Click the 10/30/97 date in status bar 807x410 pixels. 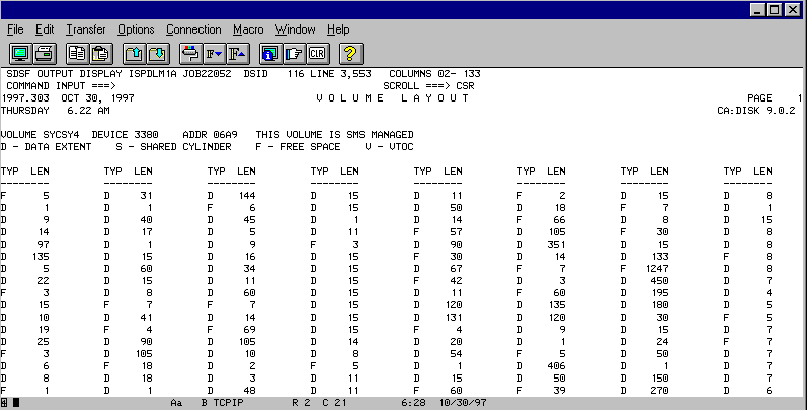463,403
